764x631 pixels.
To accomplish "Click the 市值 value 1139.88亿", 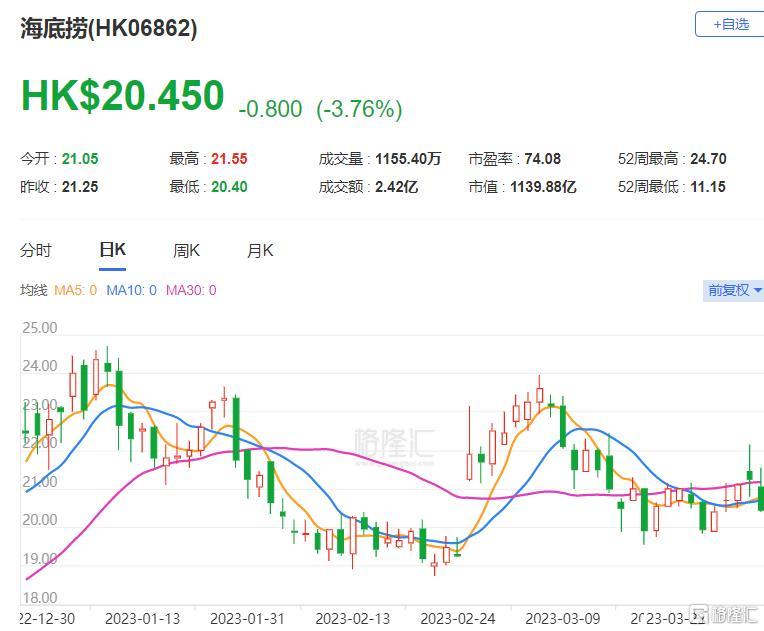I will (543, 187).
